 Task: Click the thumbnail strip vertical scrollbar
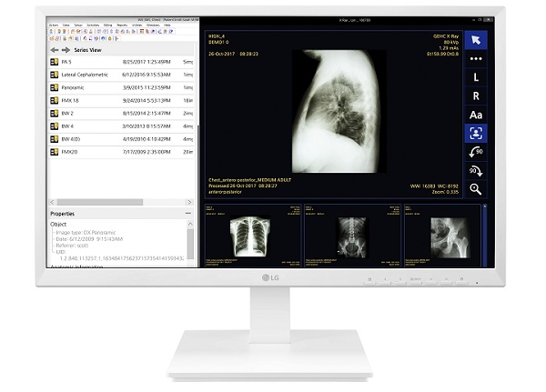coord(485,236)
